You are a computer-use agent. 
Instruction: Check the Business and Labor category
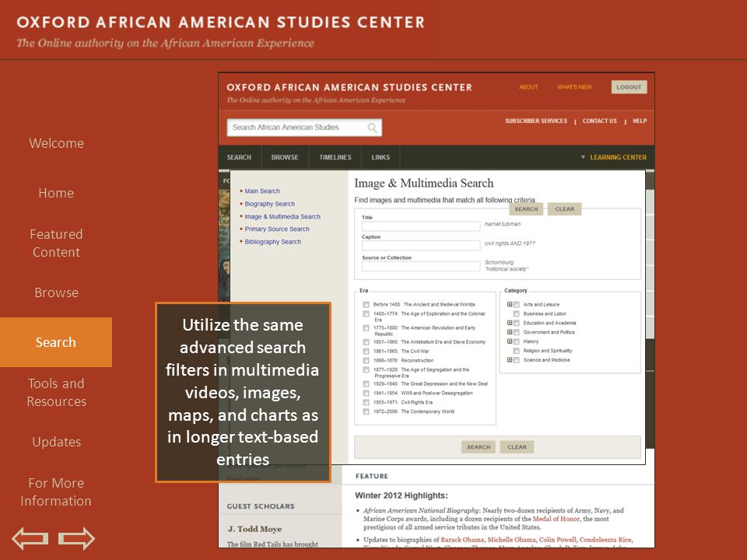(x=516, y=313)
